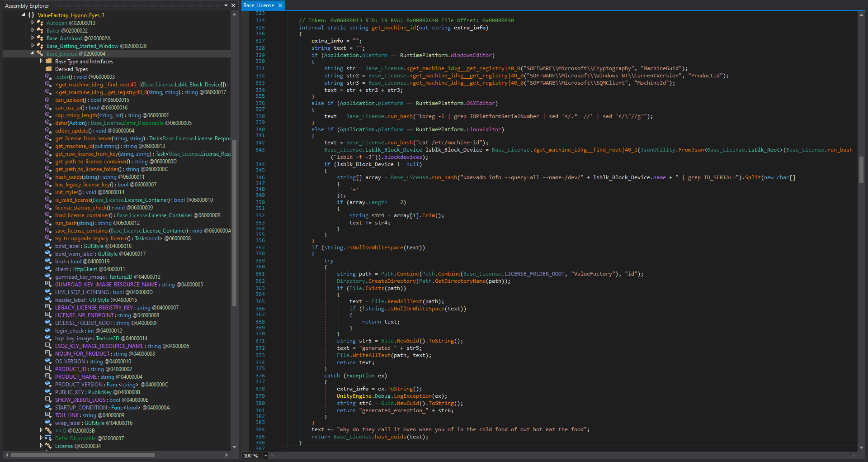Click the SHOW_DEBUG_LOGS constant icon

[x=48, y=400]
